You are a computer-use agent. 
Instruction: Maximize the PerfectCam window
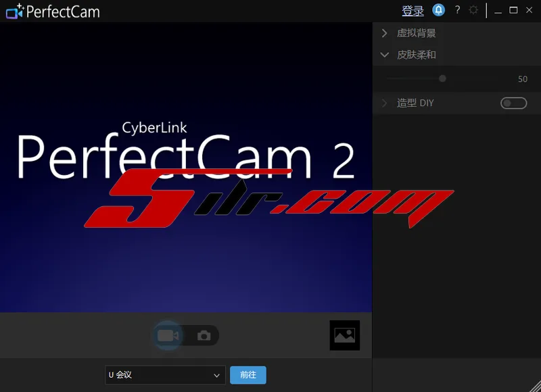tap(513, 10)
